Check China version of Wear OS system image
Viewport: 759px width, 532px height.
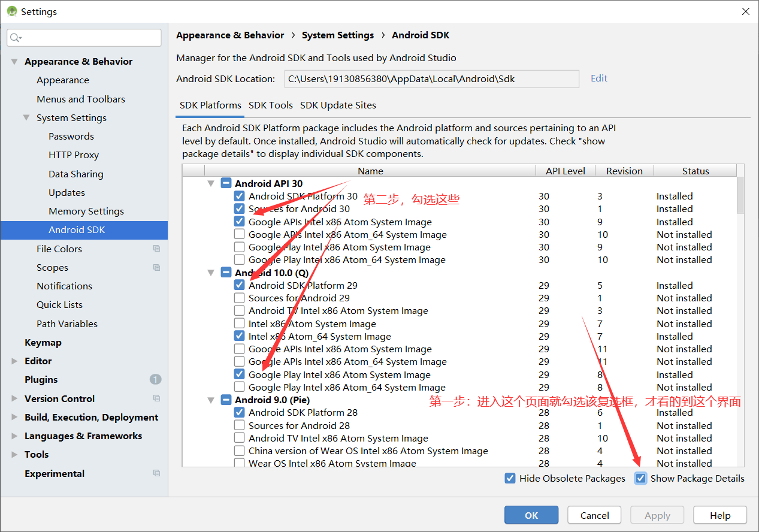(x=240, y=451)
